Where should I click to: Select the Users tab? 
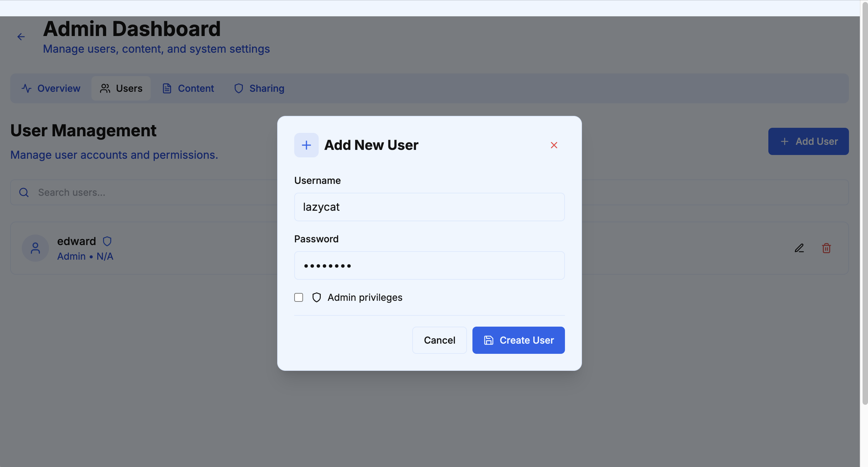pos(121,88)
